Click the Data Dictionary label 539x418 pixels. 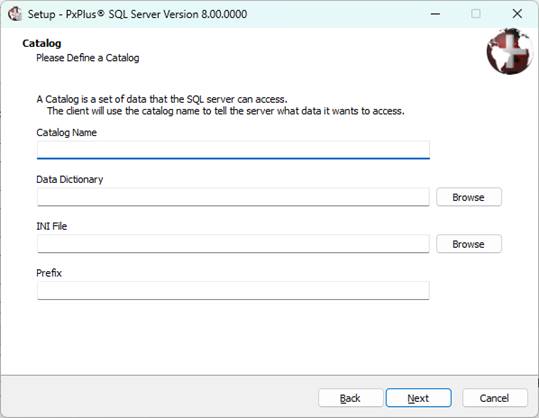click(x=69, y=179)
